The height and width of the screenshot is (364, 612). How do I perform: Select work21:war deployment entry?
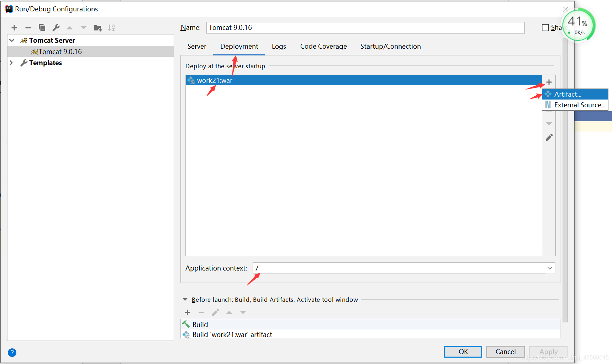(364, 80)
